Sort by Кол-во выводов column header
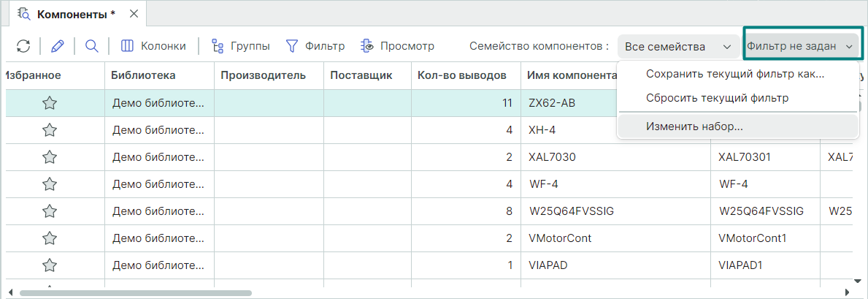Image resolution: width=868 pixels, height=299 pixels. [x=461, y=75]
